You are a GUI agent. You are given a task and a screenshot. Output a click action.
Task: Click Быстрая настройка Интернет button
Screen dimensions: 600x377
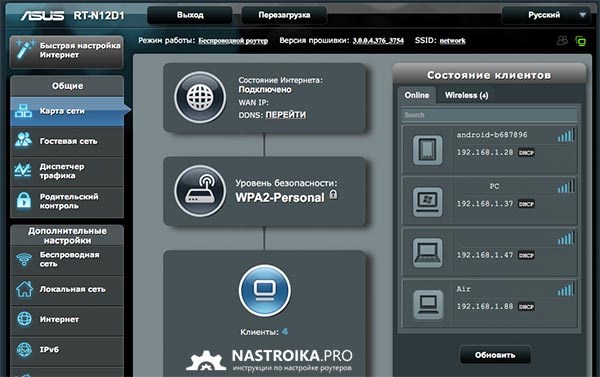[67, 51]
